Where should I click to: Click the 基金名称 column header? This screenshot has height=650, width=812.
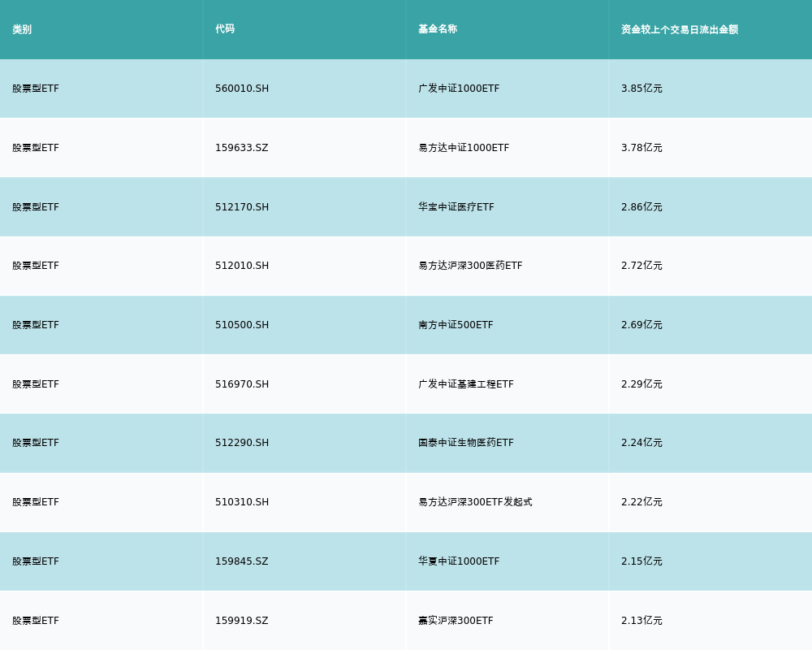[438, 29]
